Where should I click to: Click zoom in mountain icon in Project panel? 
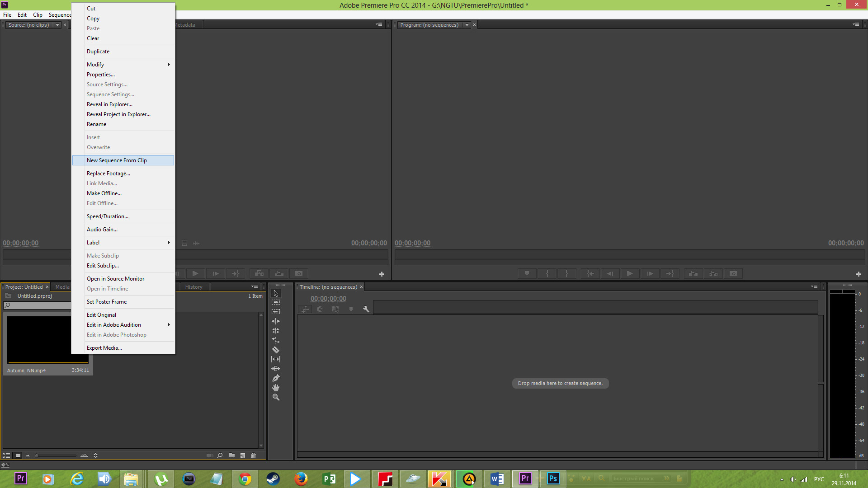click(x=84, y=455)
